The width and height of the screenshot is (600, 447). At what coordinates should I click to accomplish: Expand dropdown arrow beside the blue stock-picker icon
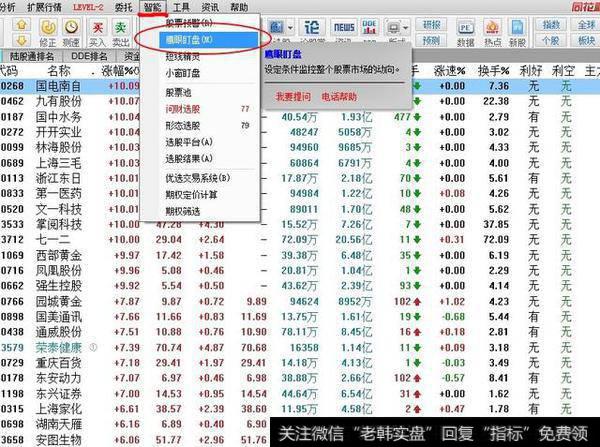[290, 28]
